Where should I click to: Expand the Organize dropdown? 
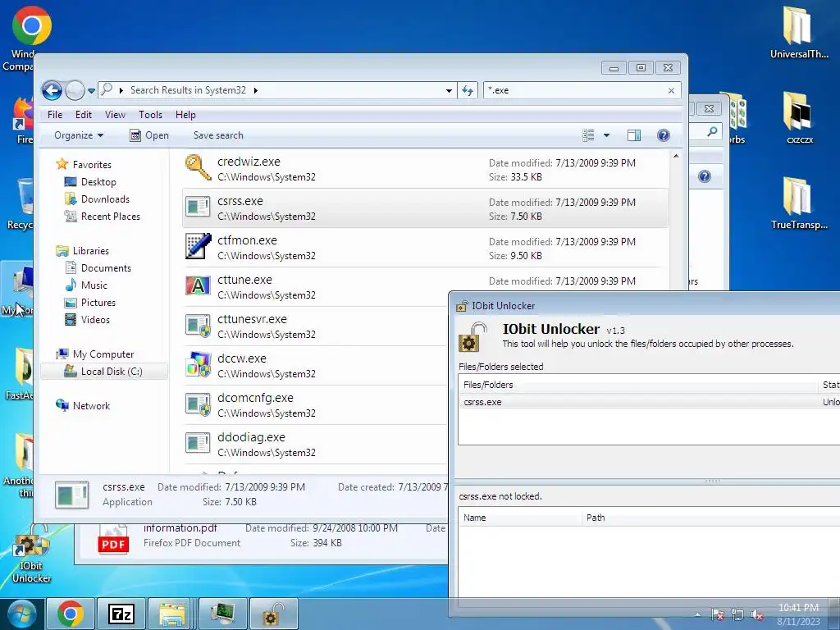[x=79, y=135]
